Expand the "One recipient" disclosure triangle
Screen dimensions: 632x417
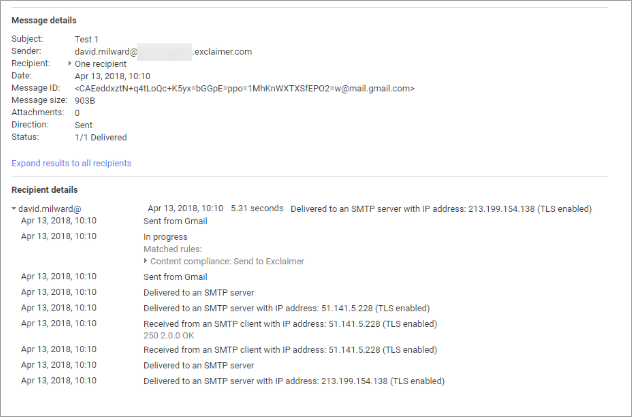(x=69, y=64)
